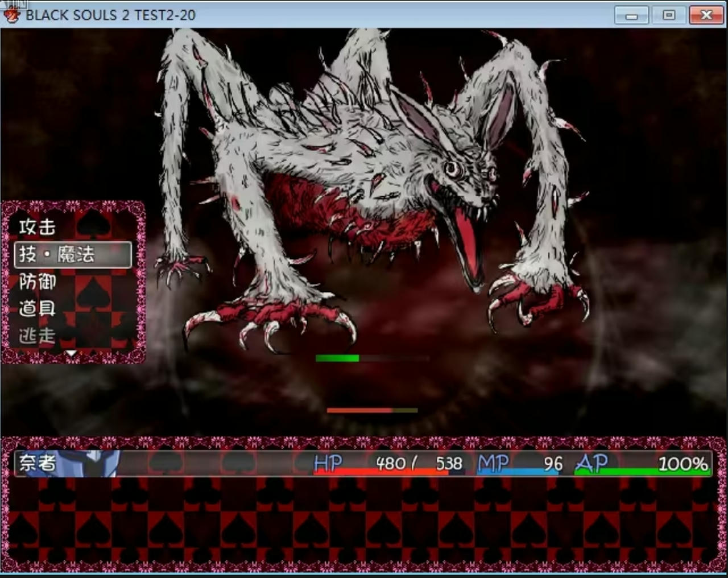
Task: Click the Black Souls 2 title bar icon
Action: [11, 15]
